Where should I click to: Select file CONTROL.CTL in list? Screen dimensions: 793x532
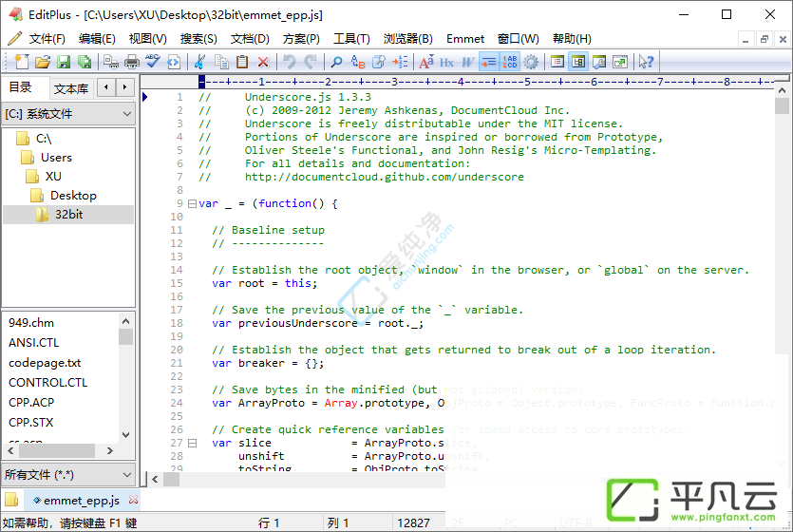point(48,382)
